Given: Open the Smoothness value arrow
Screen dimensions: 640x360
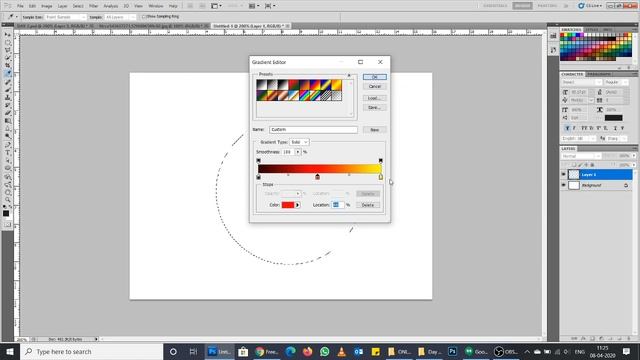Looking at the screenshot, I should coord(298,152).
